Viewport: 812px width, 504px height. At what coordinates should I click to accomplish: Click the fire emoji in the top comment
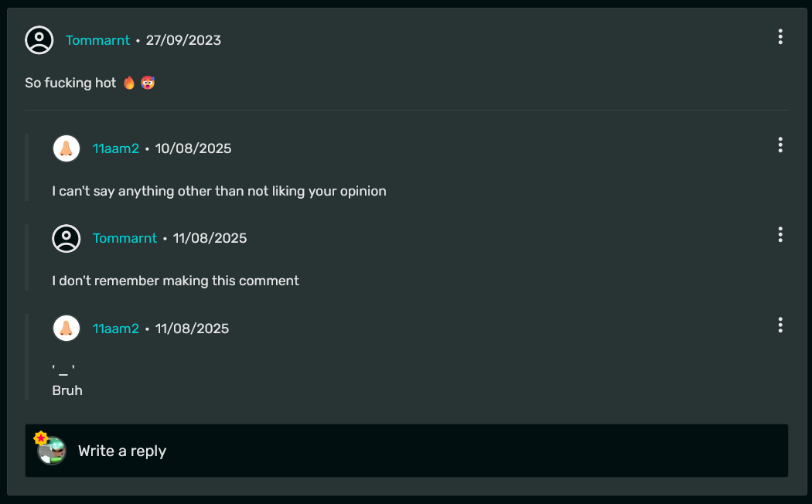pos(129,82)
